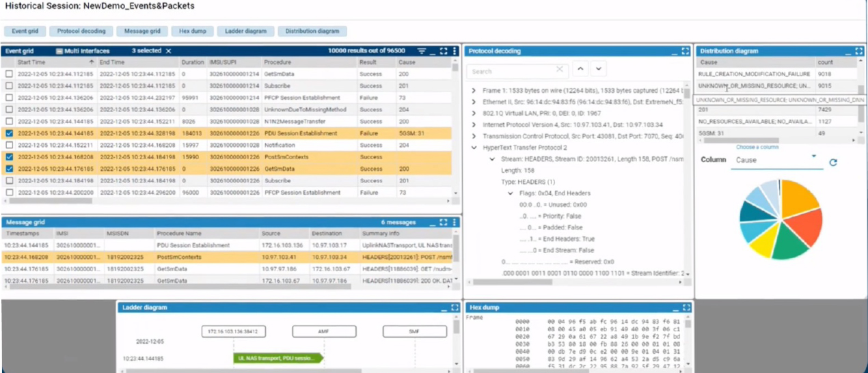Uncheck the selected GetSmData row checkbox
This screenshot has height=373, width=868.
[x=9, y=169]
